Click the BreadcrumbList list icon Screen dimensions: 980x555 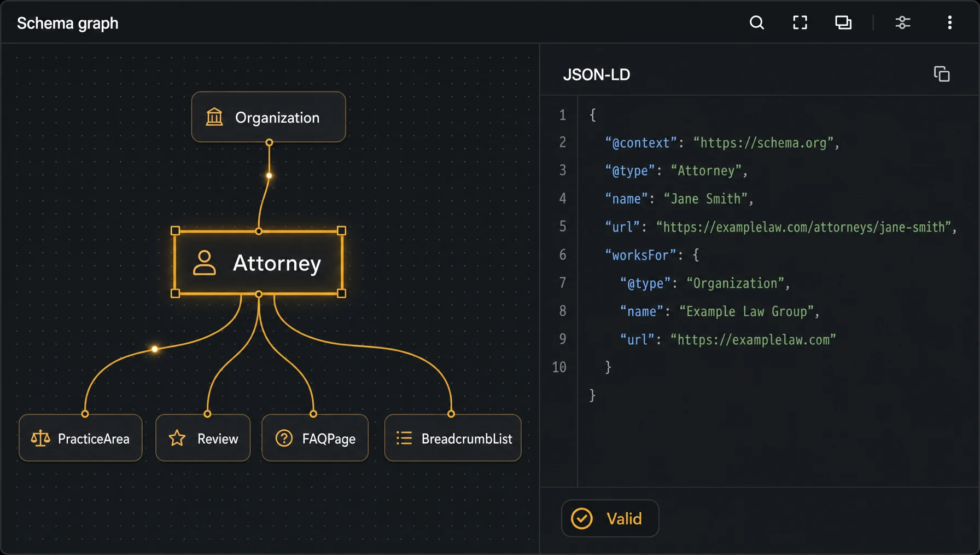404,438
